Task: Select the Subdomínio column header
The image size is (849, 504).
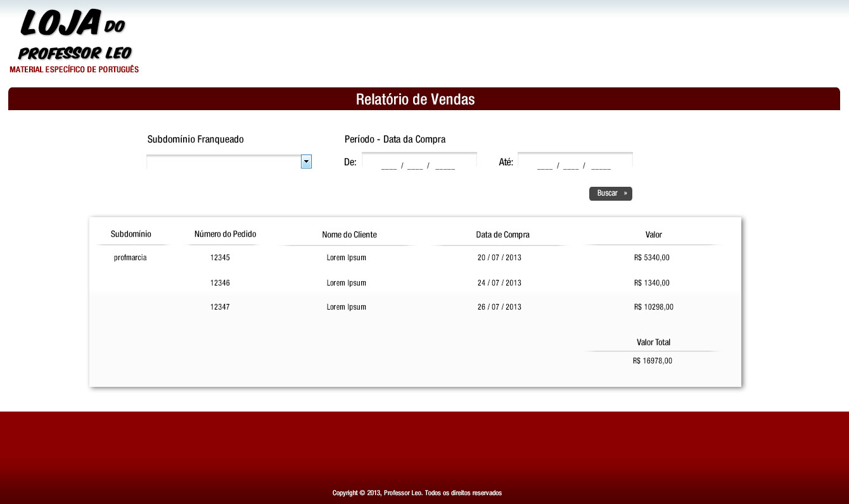Action: (131, 234)
